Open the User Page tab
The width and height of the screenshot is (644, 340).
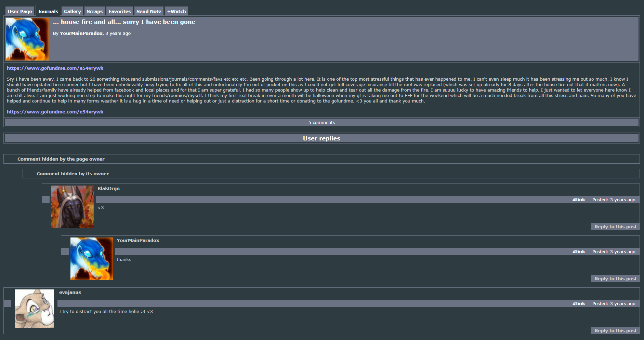[20, 11]
